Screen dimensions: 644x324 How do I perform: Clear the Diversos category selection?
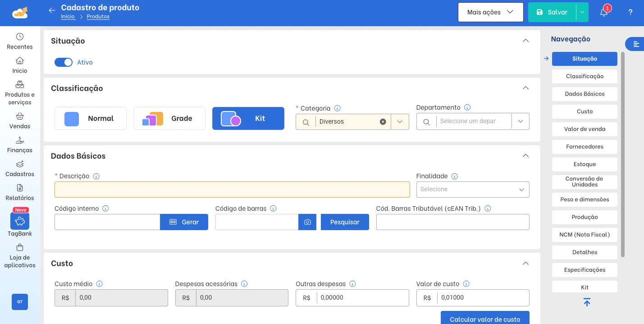pyautogui.click(x=383, y=122)
